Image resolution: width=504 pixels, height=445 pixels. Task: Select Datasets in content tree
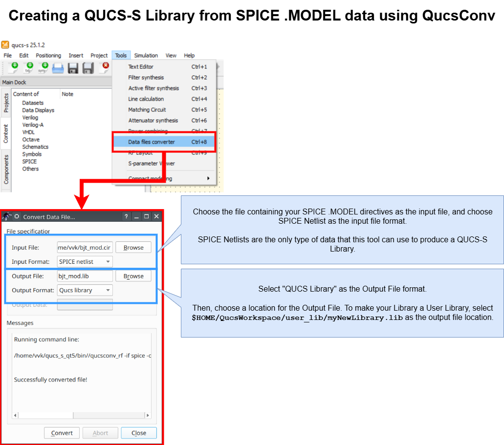pyautogui.click(x=33, y=103)
